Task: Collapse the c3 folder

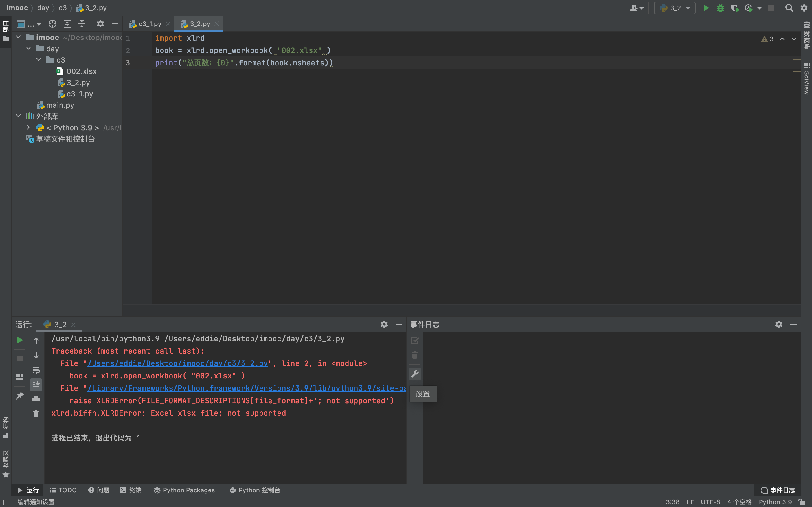Action: click(39, 60)
